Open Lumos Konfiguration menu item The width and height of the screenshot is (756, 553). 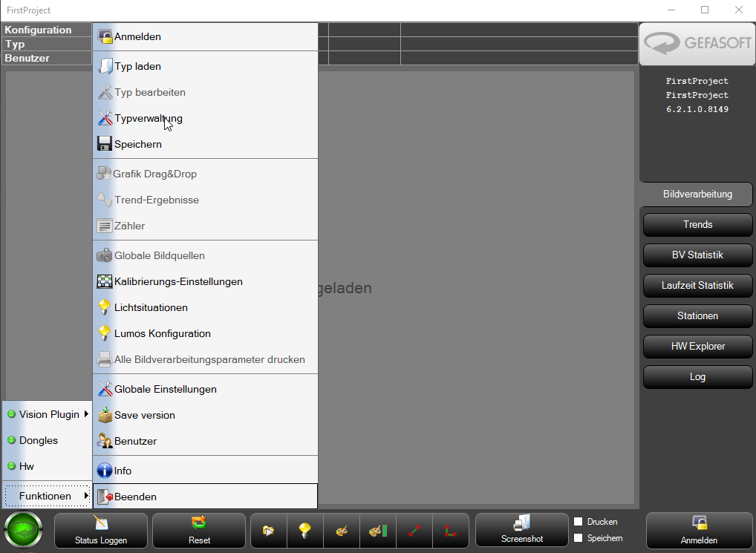(206, 333)
